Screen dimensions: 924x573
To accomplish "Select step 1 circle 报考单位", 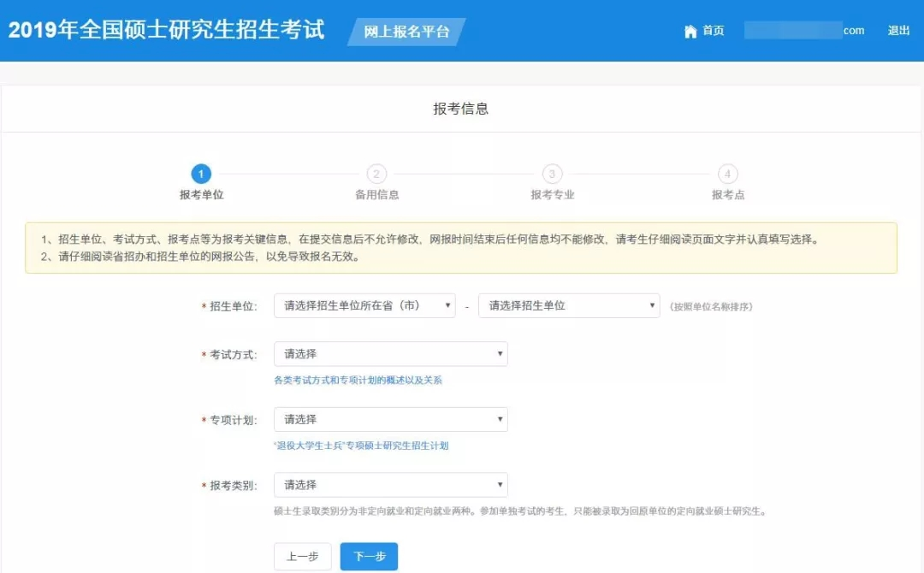I will click(201, 174).
